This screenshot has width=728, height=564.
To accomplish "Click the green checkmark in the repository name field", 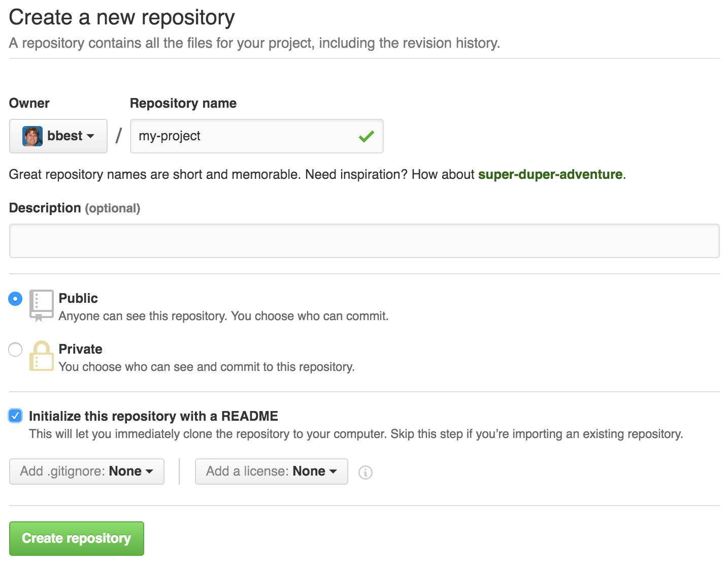I will tap(366, 136).
